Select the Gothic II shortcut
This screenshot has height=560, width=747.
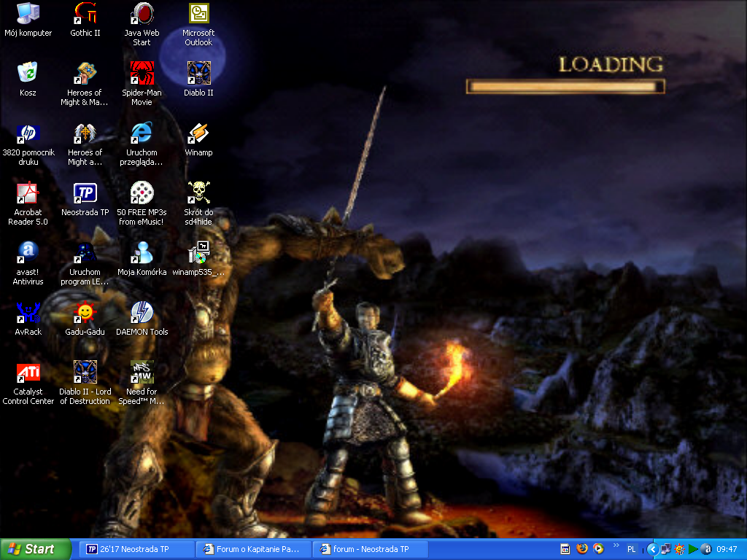[x=85, y=20]
